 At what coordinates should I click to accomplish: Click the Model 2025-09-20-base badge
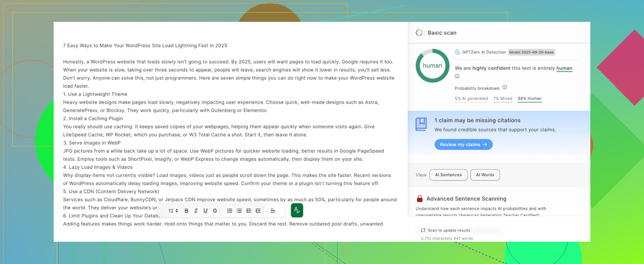(532, 52)
